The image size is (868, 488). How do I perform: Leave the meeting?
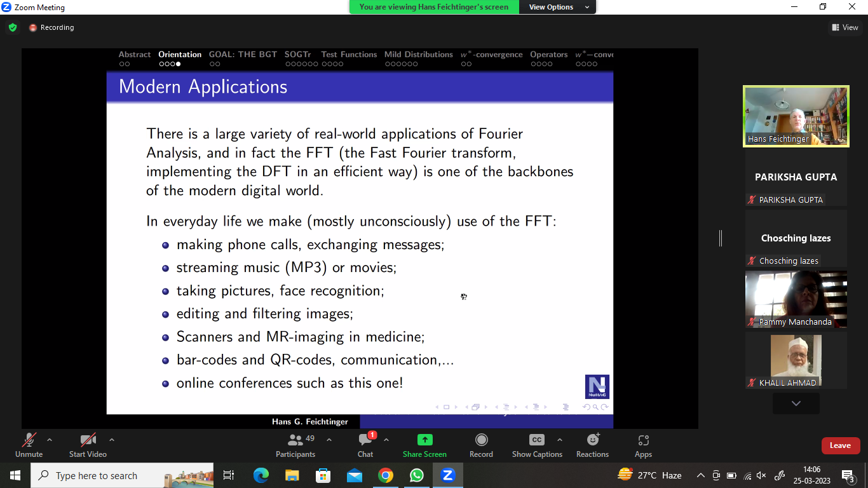point(840,445)
